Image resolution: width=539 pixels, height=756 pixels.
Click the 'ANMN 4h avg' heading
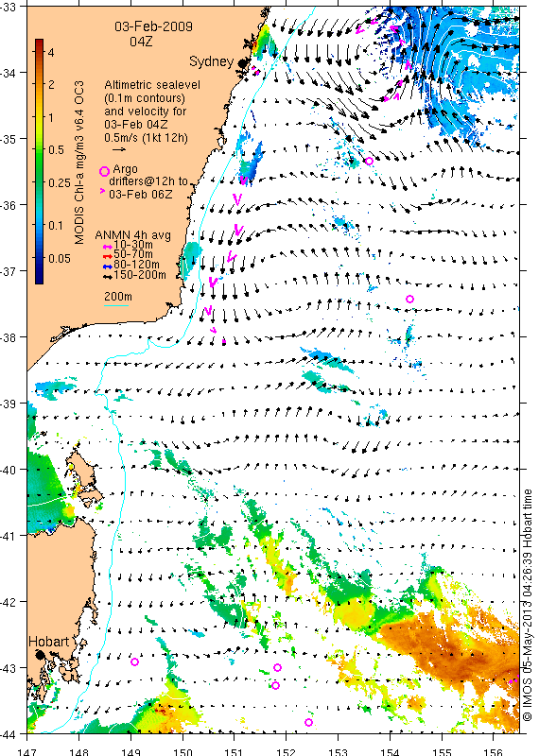(132, 235)
